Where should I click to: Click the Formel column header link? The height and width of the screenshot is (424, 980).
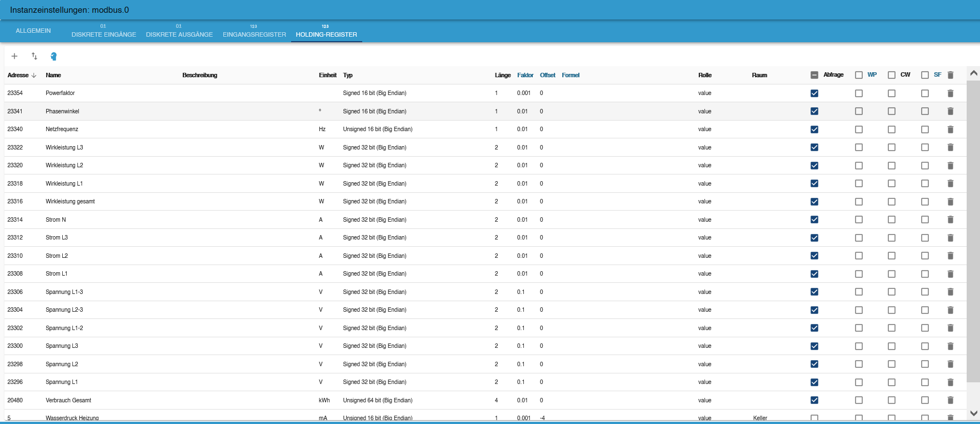click(571, 75)
